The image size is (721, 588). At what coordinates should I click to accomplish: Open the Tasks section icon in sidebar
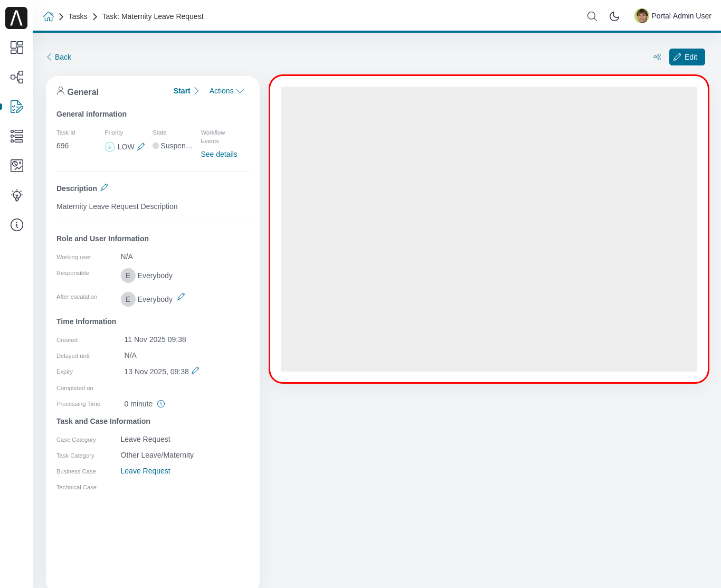16,106
